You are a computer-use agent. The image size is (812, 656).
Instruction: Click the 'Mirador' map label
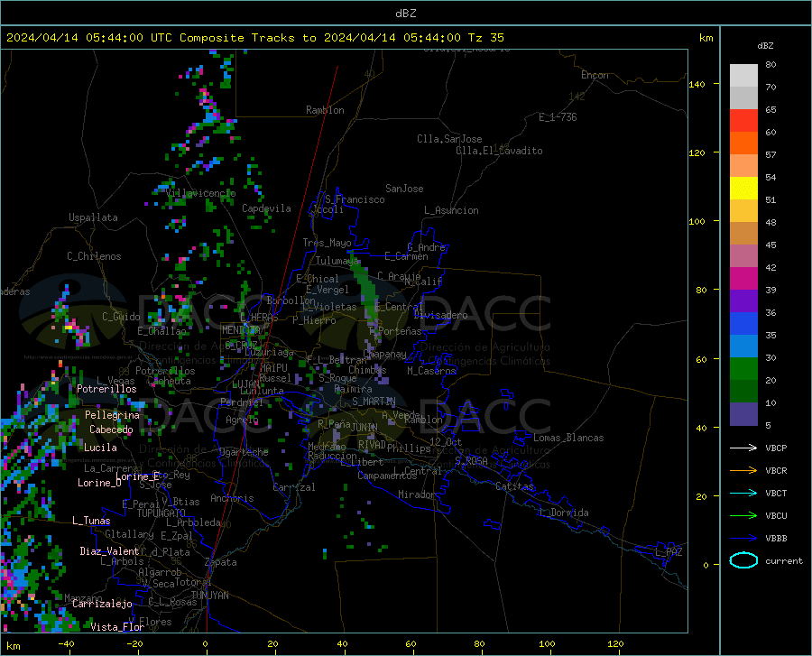coord(416,494)
